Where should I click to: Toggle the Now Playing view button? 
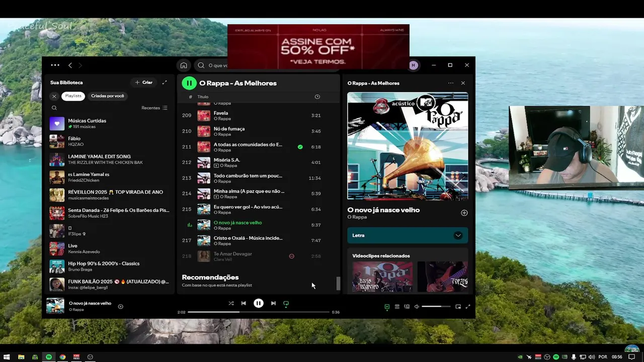[x=387, y=307]
